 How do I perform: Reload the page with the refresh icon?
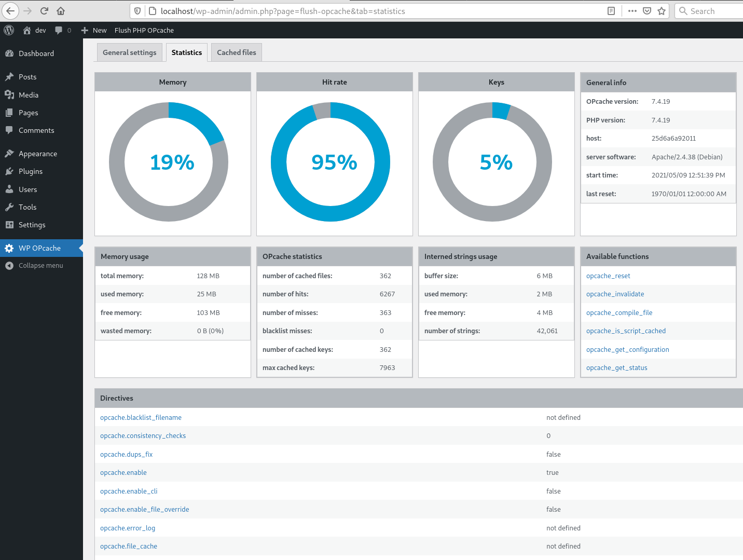[44, 11]
